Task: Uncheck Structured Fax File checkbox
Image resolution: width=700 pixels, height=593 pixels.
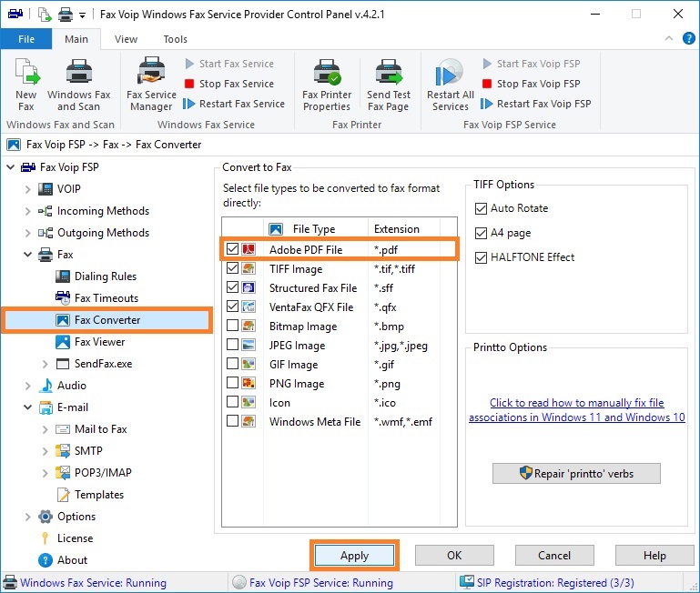Action: coord(232,287)
